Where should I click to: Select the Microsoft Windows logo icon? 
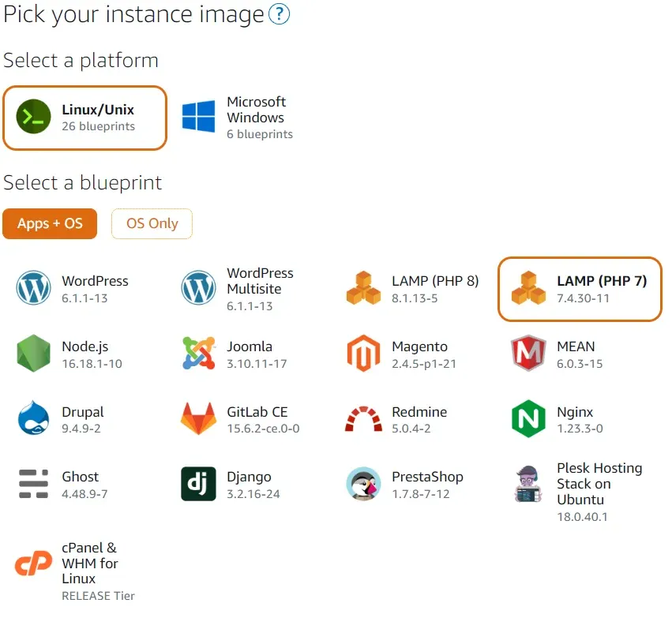tap(198, 117)
